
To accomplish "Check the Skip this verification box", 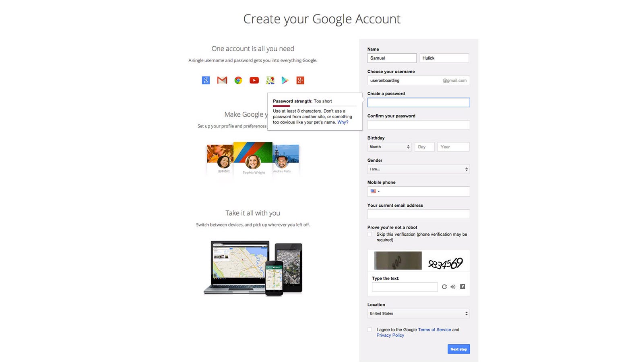I will 369,234.
